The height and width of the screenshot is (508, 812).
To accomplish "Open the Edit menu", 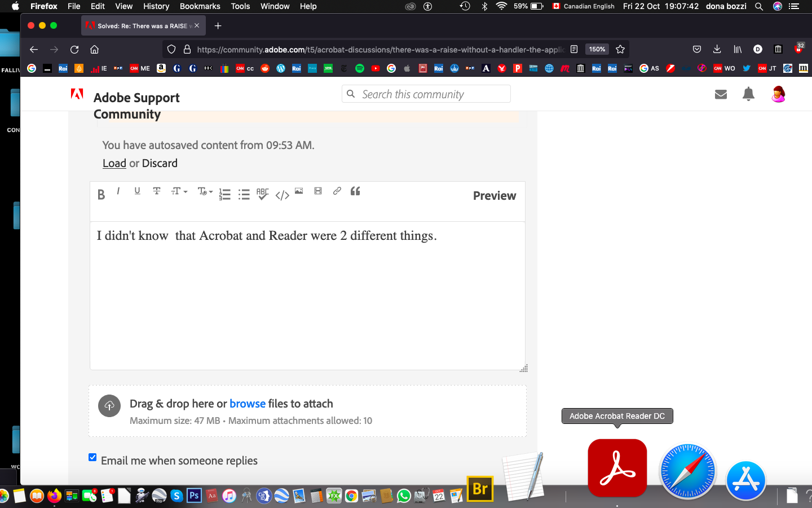I will pos(98,6).
